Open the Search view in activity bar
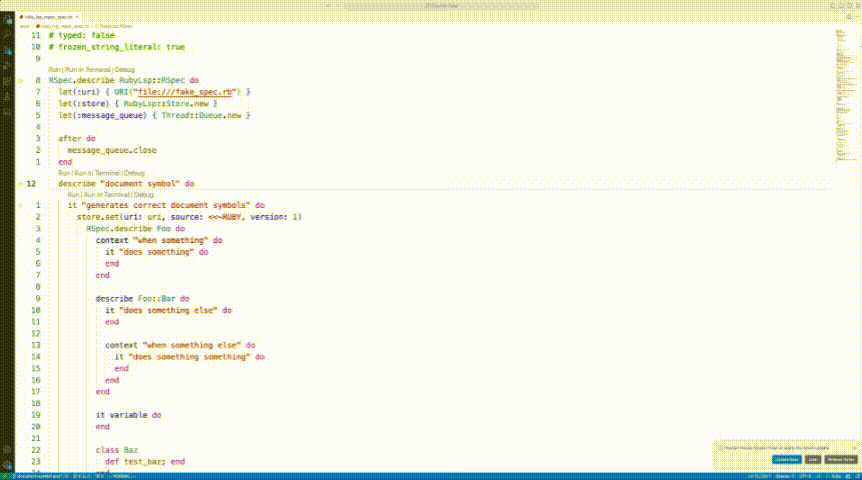This screenshot has width=862, height=480. coord(7,34)
